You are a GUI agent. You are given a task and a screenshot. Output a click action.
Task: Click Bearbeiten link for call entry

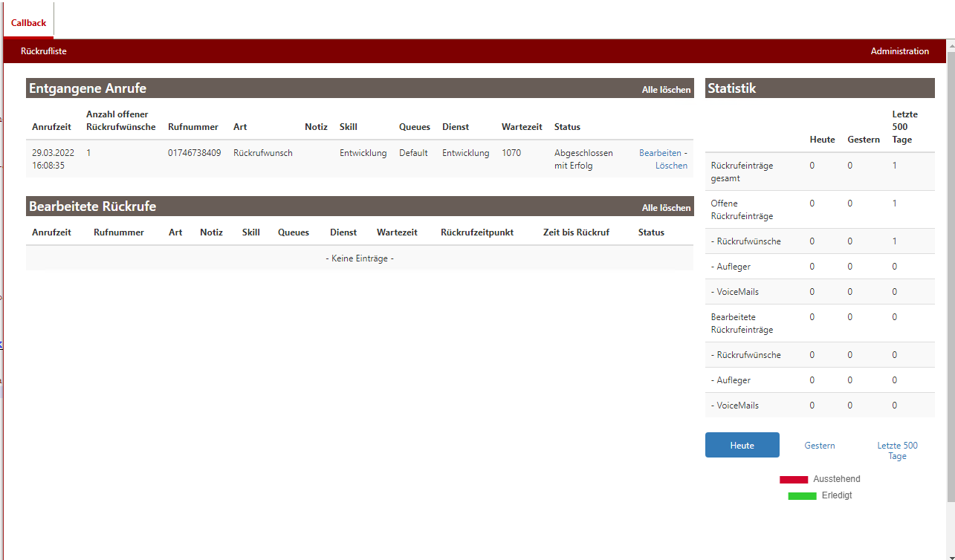tap(659, 153)
